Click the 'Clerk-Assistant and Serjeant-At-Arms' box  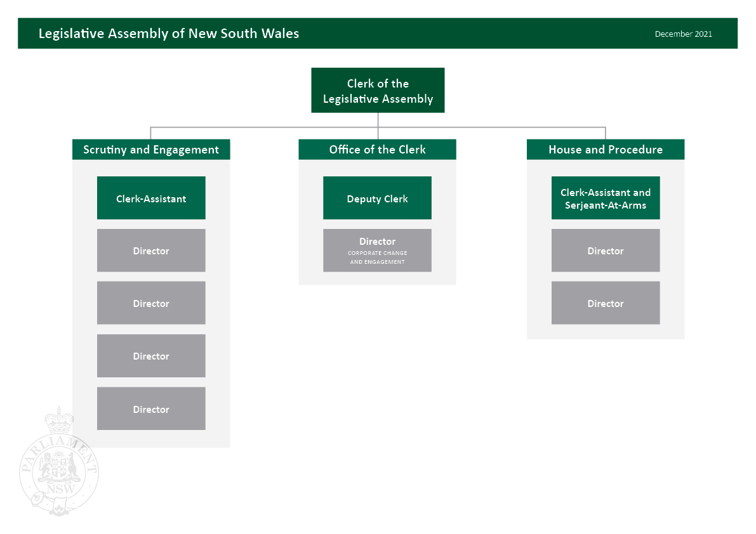[x=606, y=198]
